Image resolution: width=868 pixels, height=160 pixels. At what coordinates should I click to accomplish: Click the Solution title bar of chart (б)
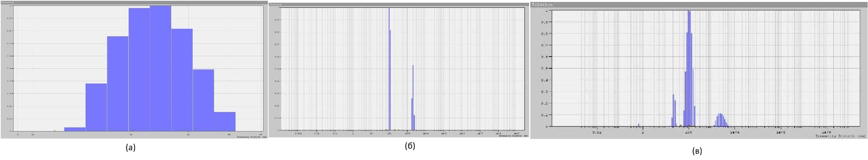click(398, 4)
